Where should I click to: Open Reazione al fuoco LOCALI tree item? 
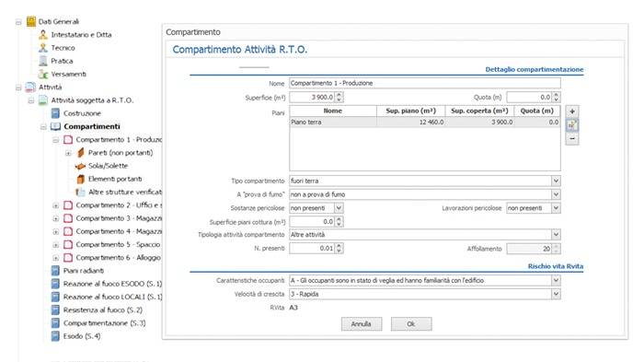point(112,297)
